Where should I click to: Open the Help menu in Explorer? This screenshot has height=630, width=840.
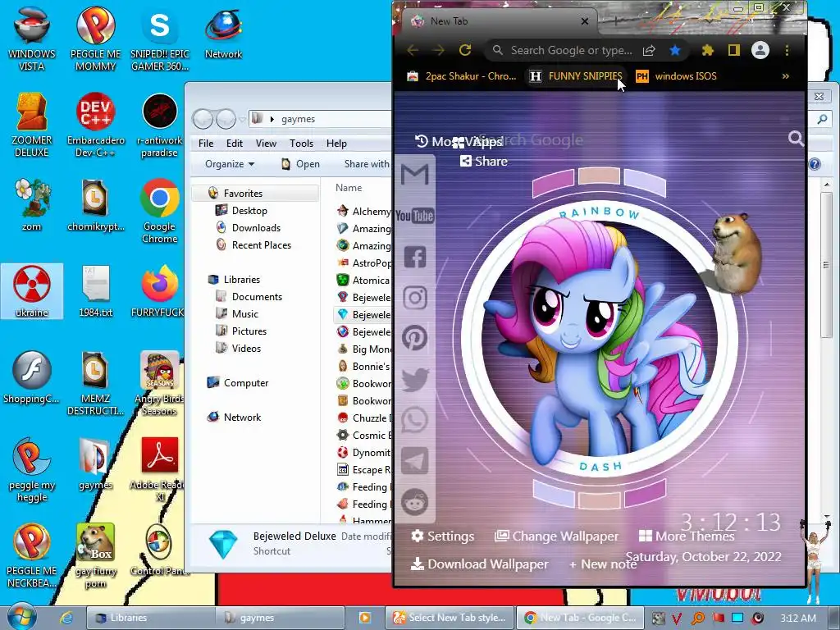coord(336,143)
